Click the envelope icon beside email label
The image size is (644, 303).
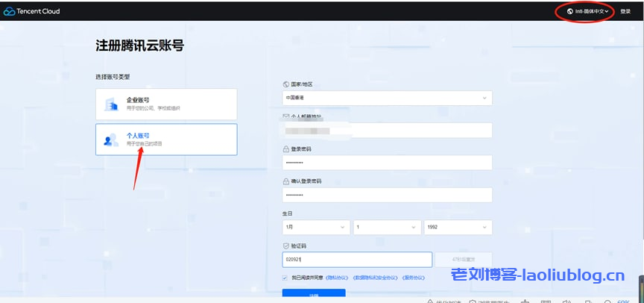click(286, 116)
